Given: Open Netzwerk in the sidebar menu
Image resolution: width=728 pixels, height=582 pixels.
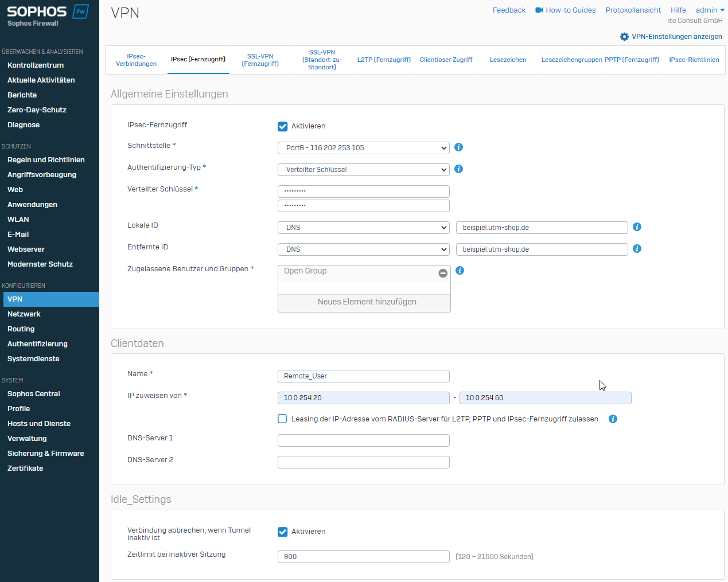Looking at the screenshot, I should [x=24, y=314].
